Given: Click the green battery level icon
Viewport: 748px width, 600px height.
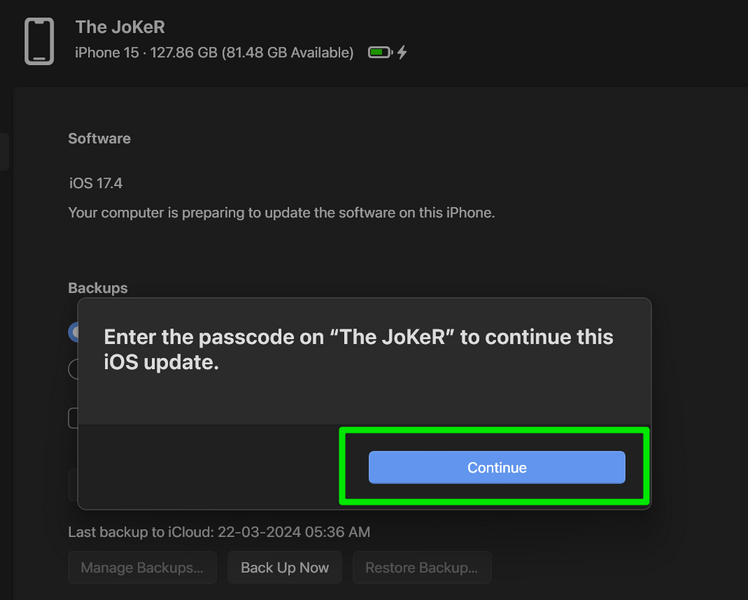Looking at the screenshot, I should click(380, 52).
